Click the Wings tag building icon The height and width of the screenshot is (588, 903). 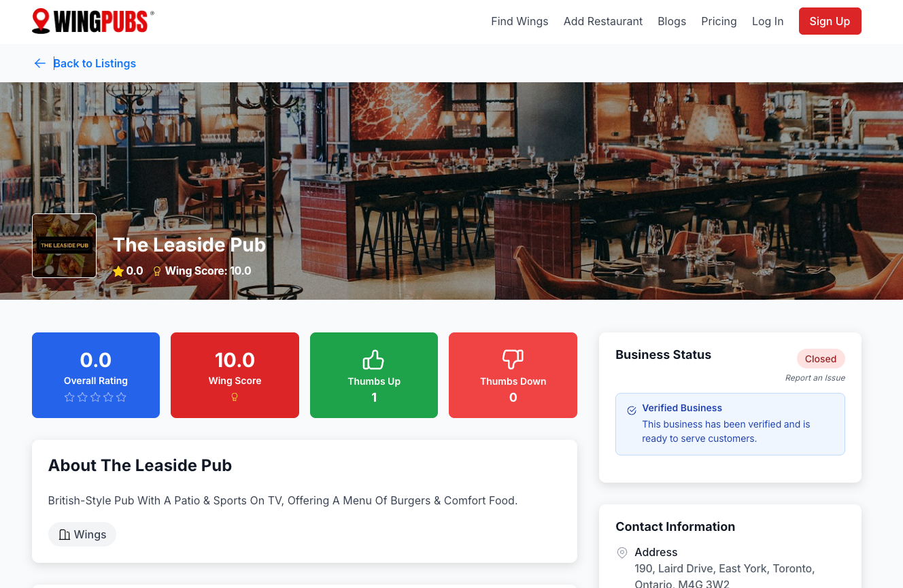(x=65, y=534)
